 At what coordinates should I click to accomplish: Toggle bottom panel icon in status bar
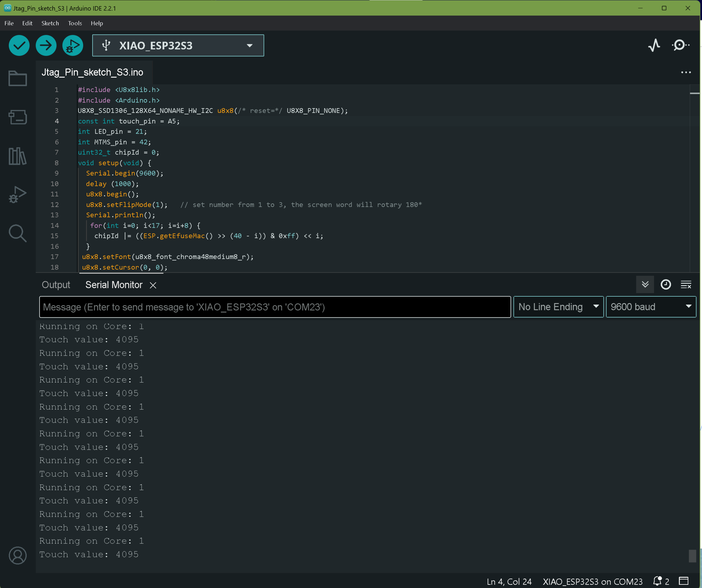pos(684,581)
